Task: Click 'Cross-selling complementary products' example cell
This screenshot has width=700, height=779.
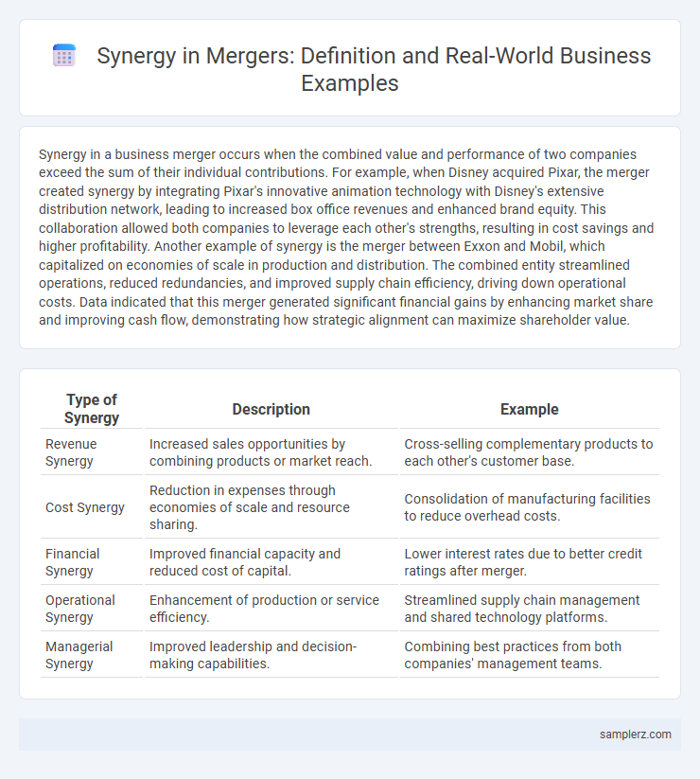Action: point(529,452)
